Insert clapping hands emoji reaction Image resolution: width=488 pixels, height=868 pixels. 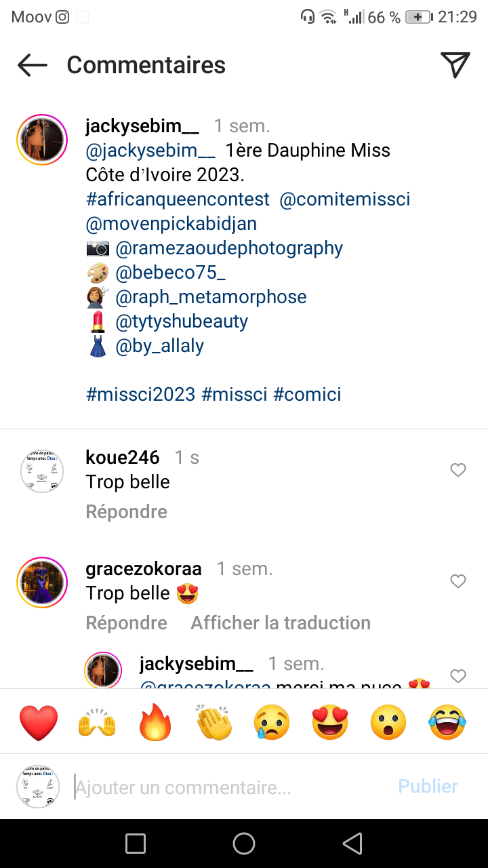tap(214, 722)
